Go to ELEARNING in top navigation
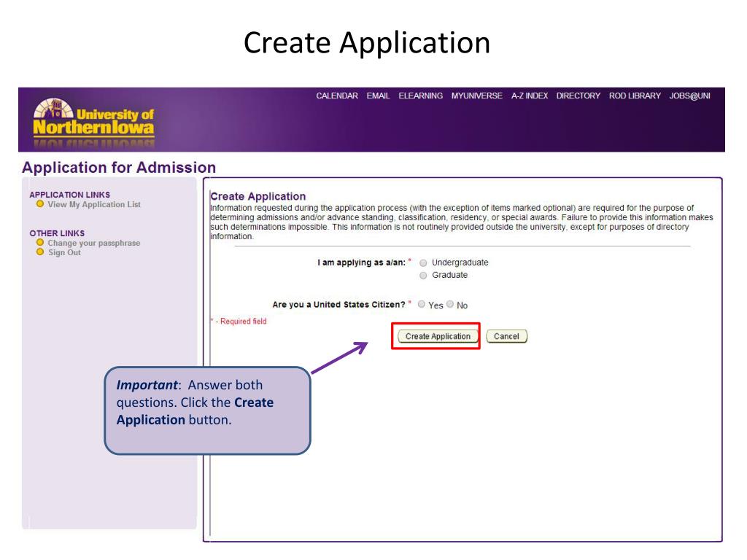This screenshot has width=747, height=560. [421, 96]
